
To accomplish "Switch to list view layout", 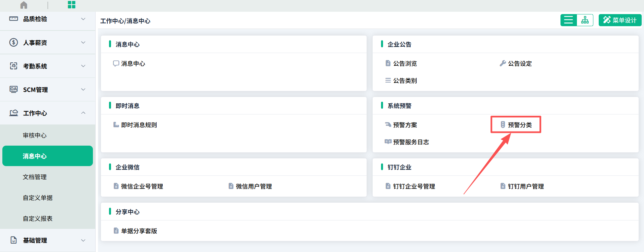I will click(569, 20).
